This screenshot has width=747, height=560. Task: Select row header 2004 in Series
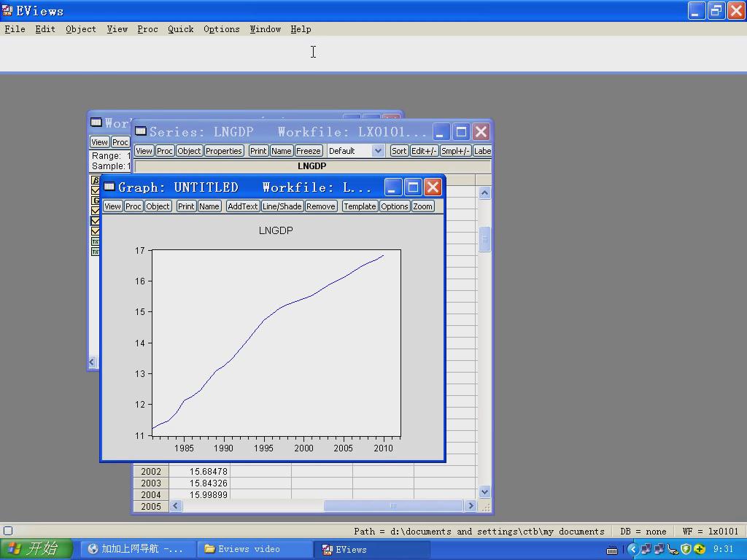(150, 495)
